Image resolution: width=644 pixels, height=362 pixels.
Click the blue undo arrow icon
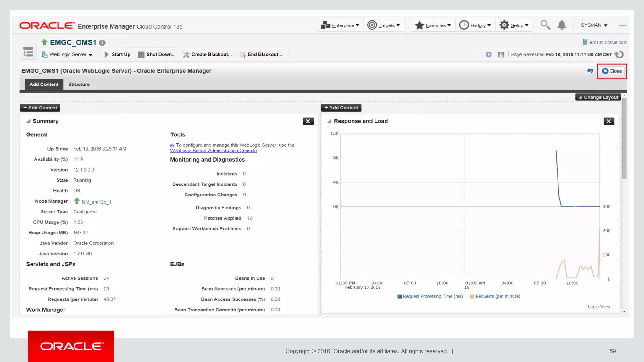590,71
